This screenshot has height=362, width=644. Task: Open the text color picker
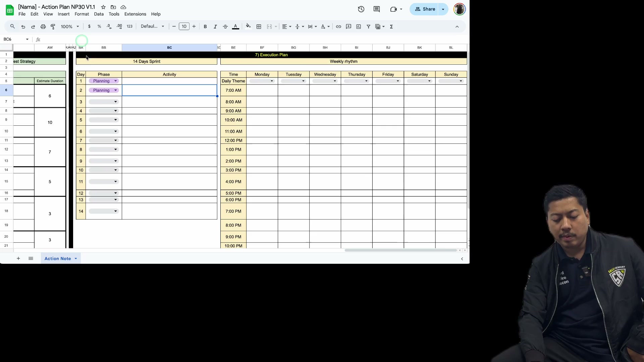(235, 26)
